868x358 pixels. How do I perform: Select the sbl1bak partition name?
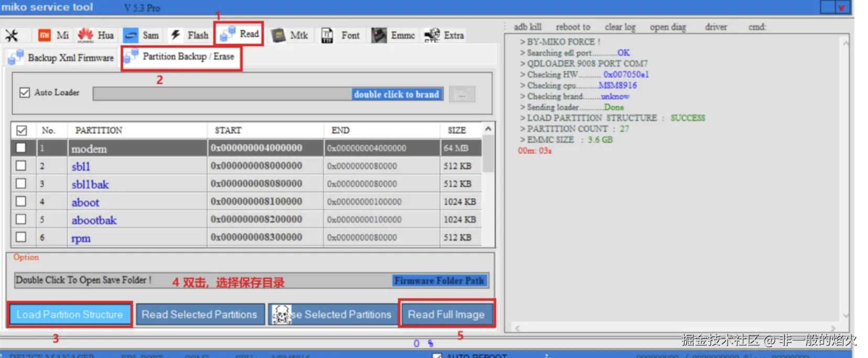90,185
